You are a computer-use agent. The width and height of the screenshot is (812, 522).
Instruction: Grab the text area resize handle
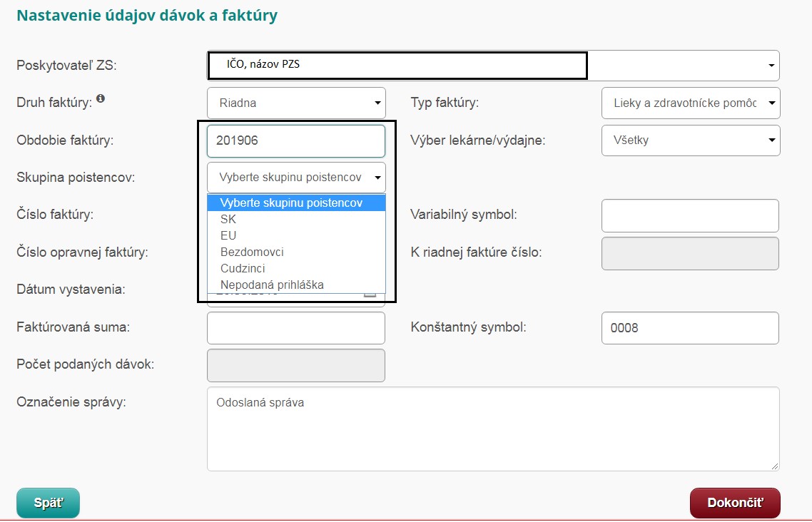(x=775, y=466)
